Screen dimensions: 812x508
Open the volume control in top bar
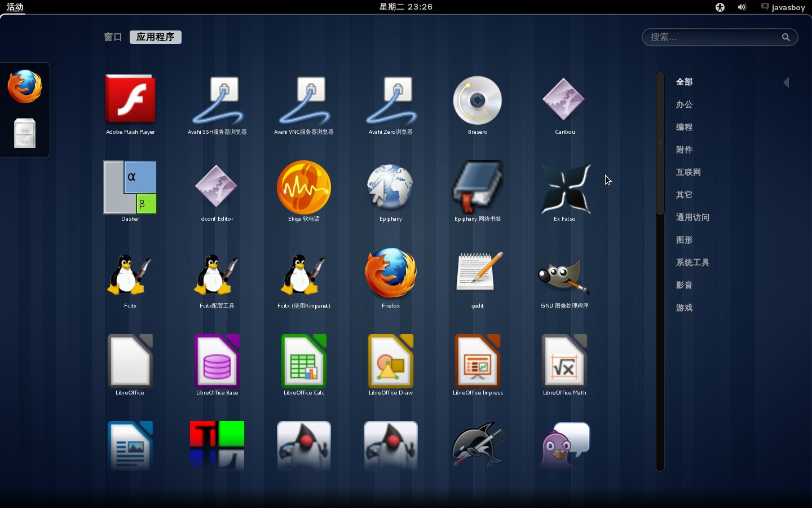point(742,7)
